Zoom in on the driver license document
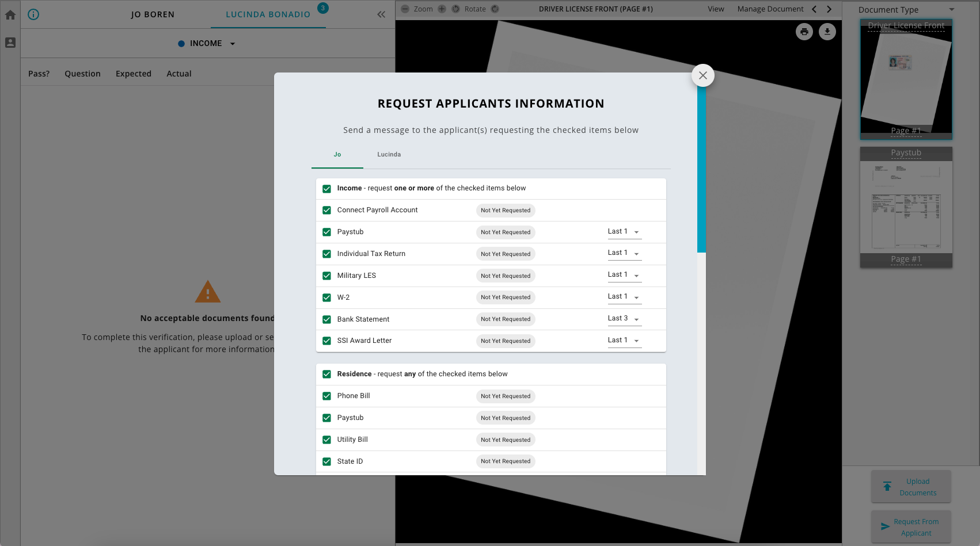This screenshot has height=546, width=980. tap(442, 9)
